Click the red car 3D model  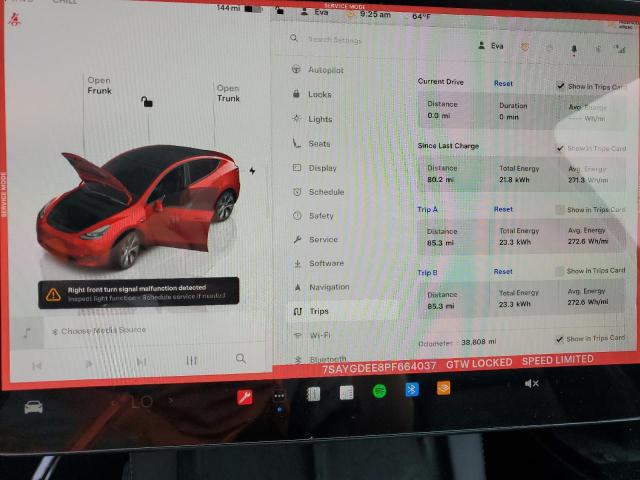(x=139, y=206)
